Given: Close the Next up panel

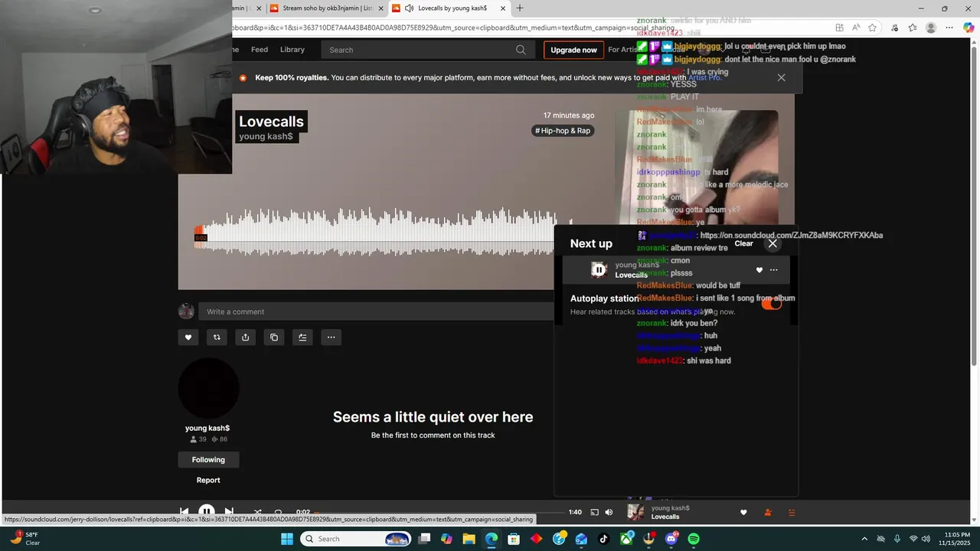Looking at the screenshot, I should coord(773,243).
